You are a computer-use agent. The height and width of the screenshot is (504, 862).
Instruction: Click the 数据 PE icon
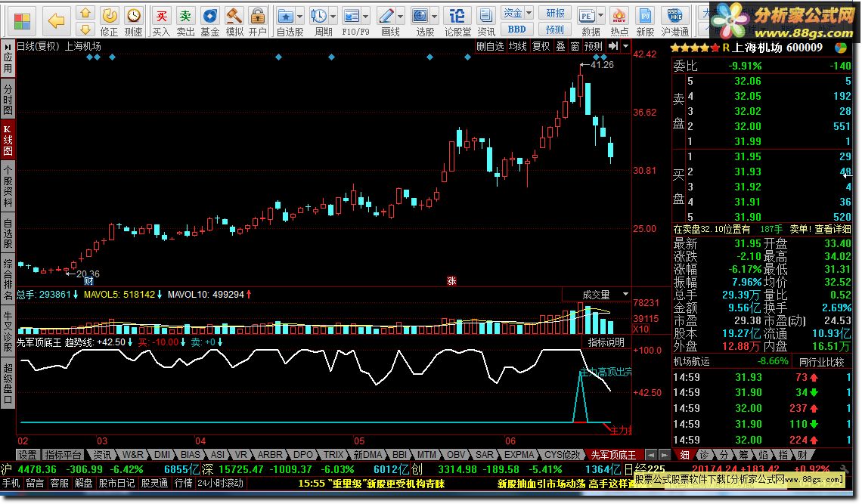click(x=587, y=16)
